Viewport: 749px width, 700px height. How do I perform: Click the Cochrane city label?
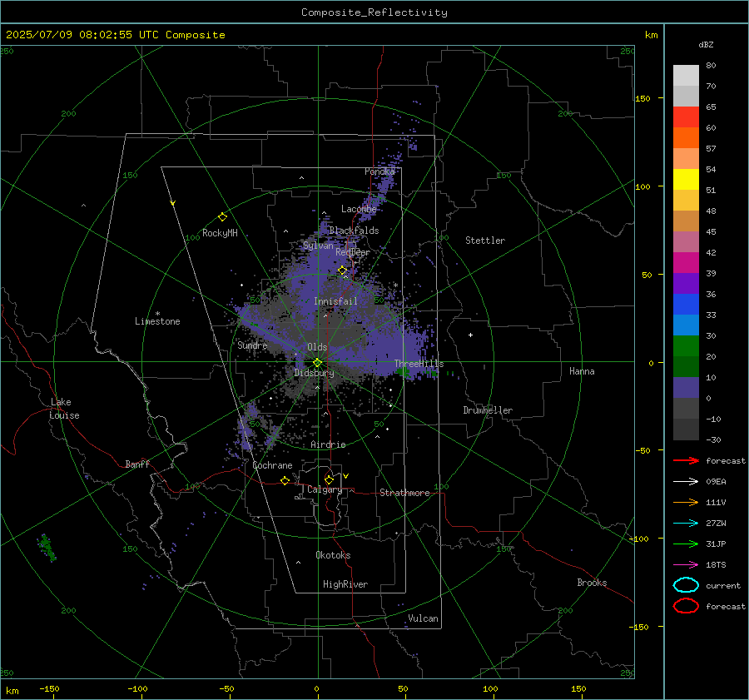click(272, 465)
